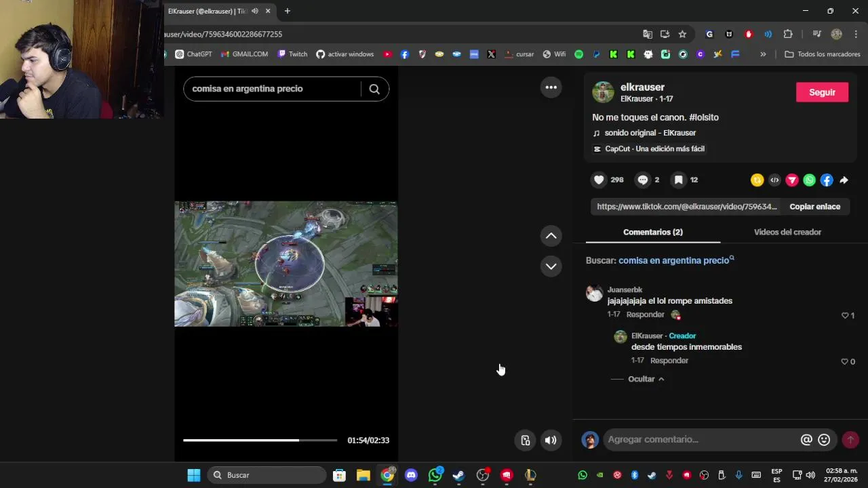Open Discord from the taskbar
Viewport: 868px width, 488px height.
click(x=411, y=475)
